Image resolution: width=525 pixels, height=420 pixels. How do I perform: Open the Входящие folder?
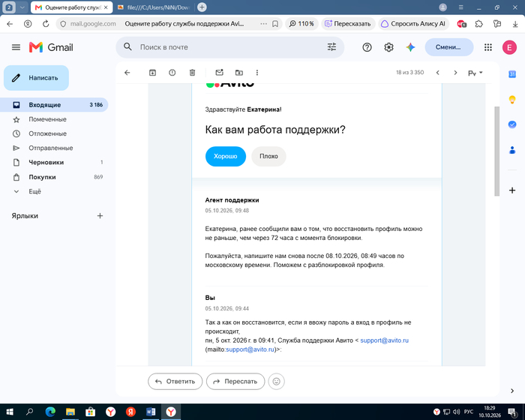[x=55, y=105]
